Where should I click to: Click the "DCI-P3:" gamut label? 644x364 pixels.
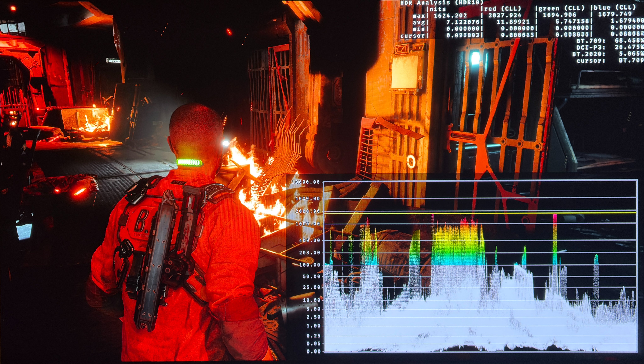(x=591, y=47)
